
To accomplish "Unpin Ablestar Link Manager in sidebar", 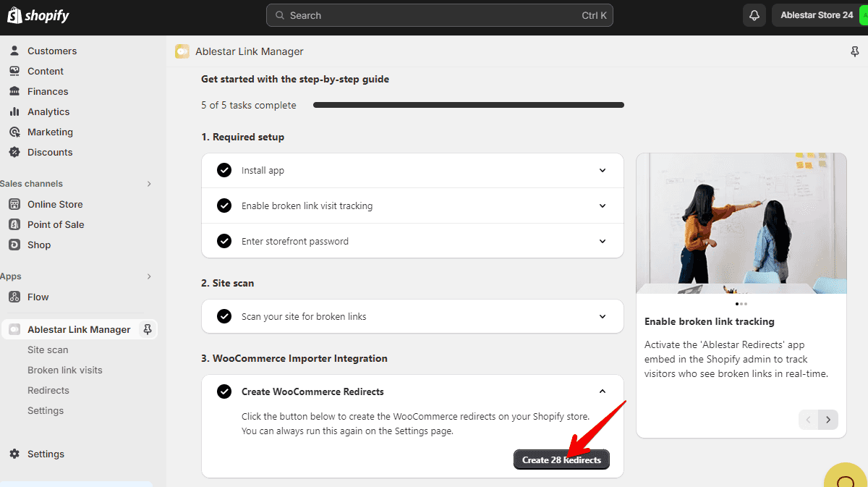I will (148, 329).
